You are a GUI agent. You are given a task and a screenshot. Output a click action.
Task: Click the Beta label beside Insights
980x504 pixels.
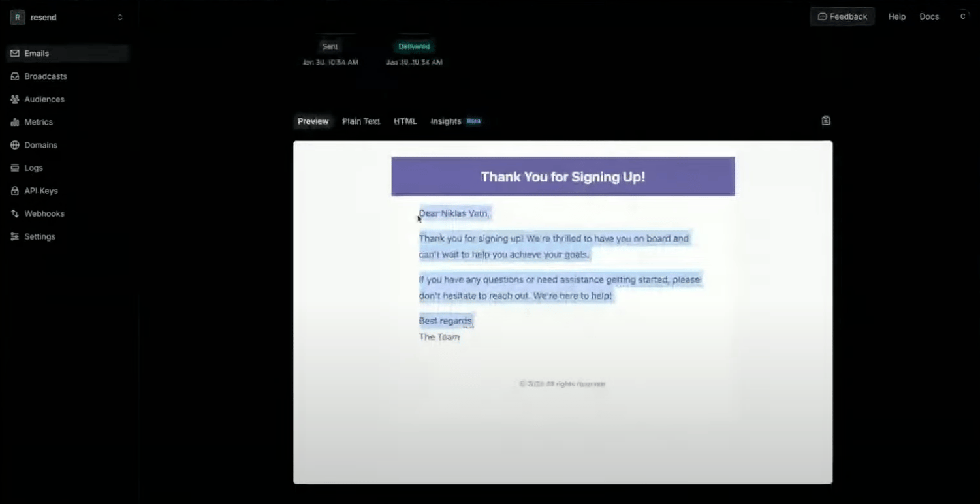click(474, 121)
